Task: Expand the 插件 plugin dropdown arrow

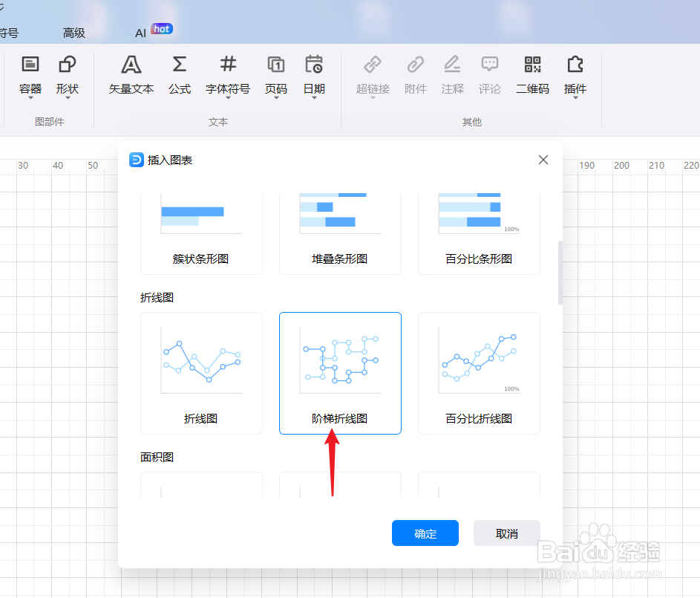Action: 575,97
